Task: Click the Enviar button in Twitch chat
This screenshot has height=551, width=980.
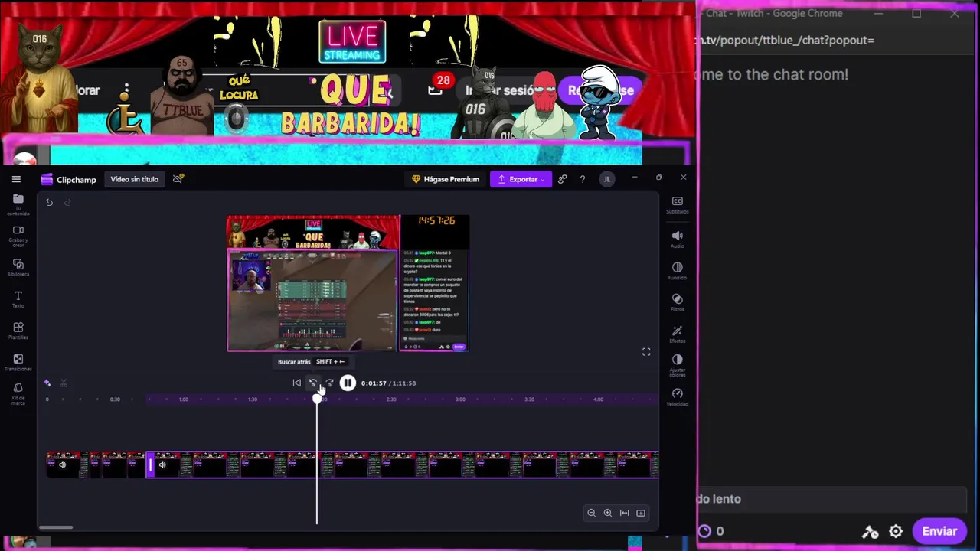Action: (x=939, y=531)
